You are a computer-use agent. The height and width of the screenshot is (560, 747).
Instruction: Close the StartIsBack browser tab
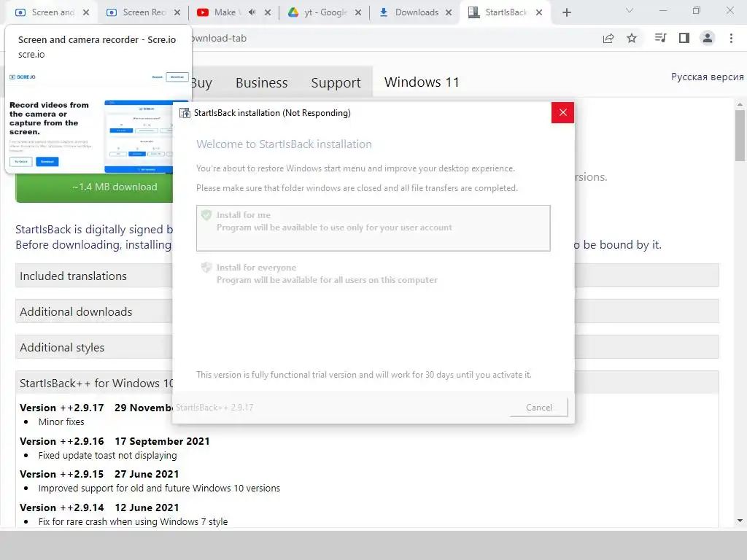click(539, 12)
